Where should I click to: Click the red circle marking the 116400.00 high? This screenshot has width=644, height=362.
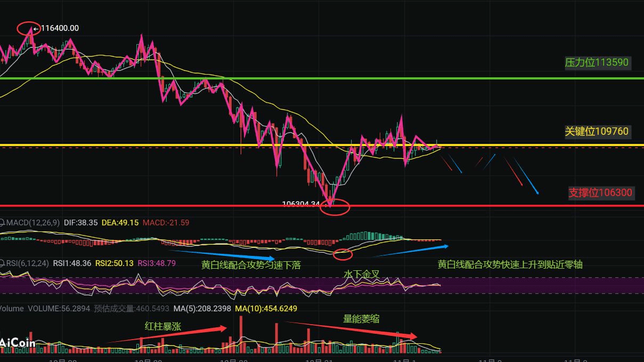(28, 28)
